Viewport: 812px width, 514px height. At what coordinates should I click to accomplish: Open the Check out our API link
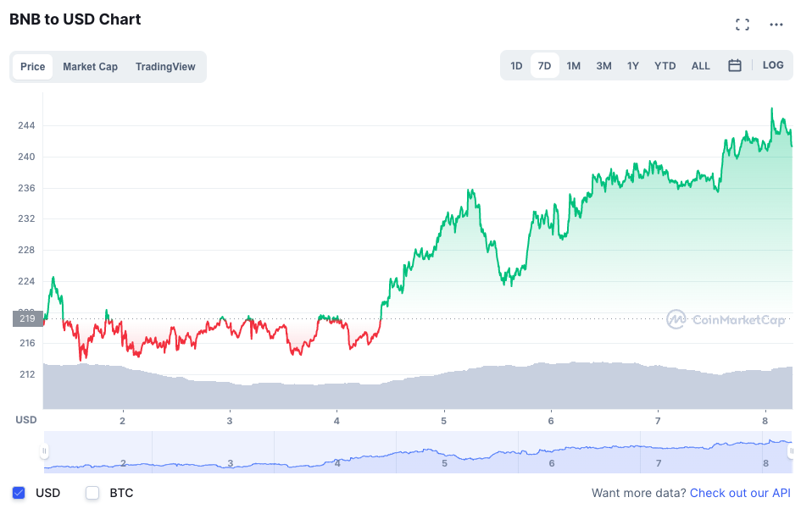click(x=740, y=494)
